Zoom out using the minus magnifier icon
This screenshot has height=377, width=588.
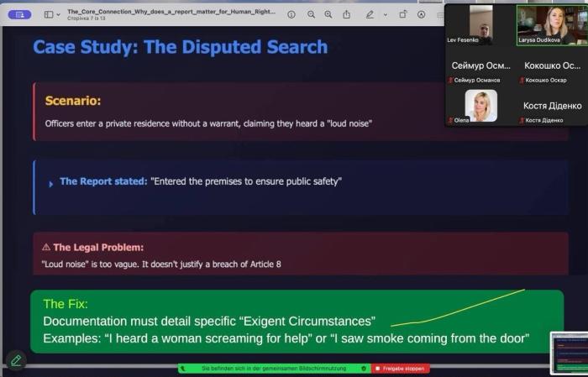[x=312, y=14]
